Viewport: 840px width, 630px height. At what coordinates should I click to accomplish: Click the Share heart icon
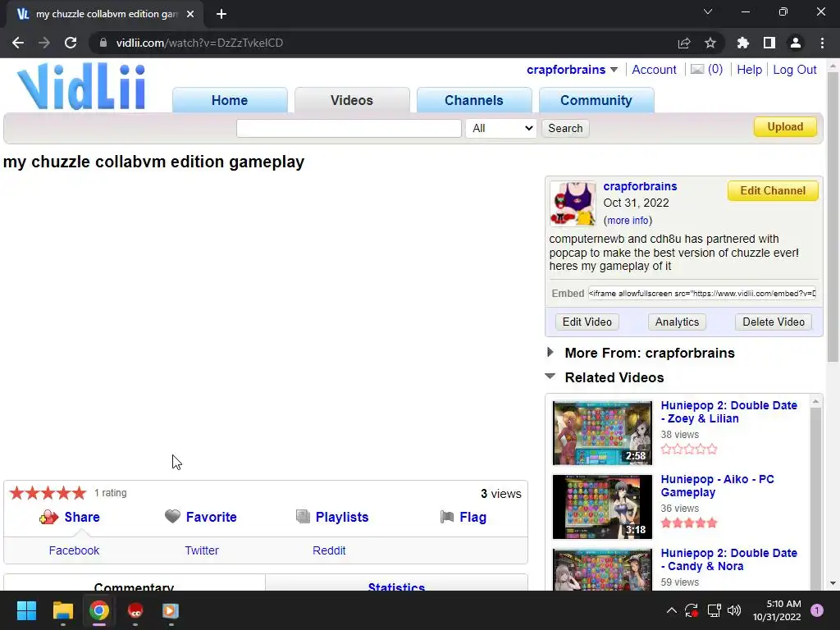point(48,517)
